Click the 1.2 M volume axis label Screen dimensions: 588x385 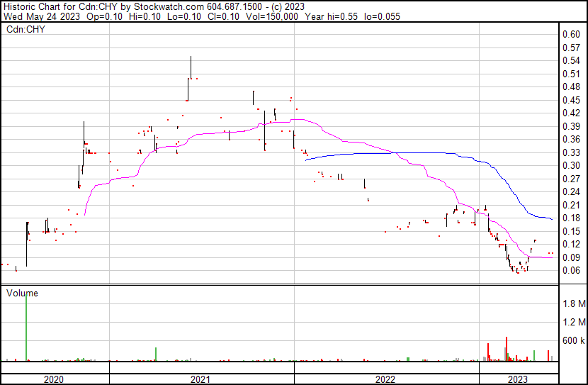coord(574,323)
